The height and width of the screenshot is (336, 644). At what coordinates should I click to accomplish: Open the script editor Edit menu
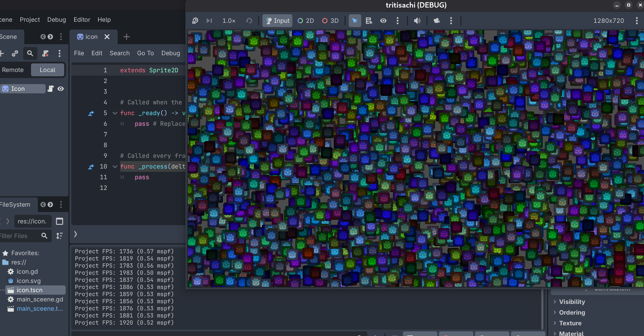point(97,53)
